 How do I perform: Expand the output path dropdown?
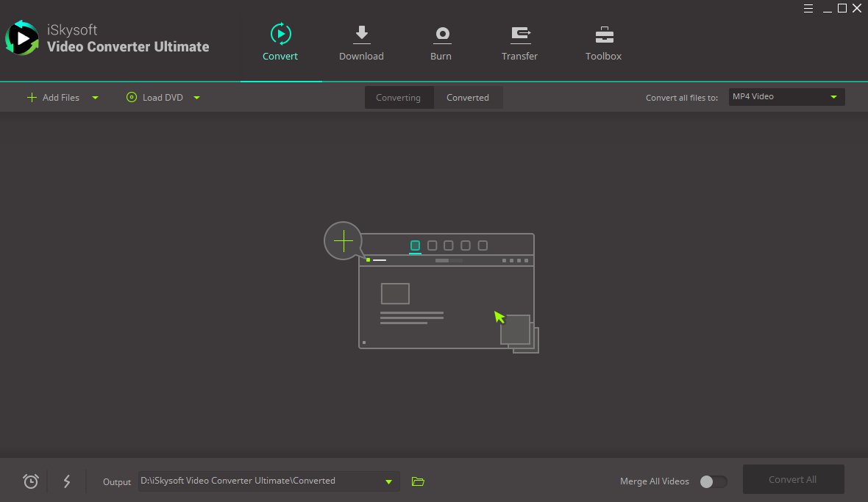tap(388, 481)
